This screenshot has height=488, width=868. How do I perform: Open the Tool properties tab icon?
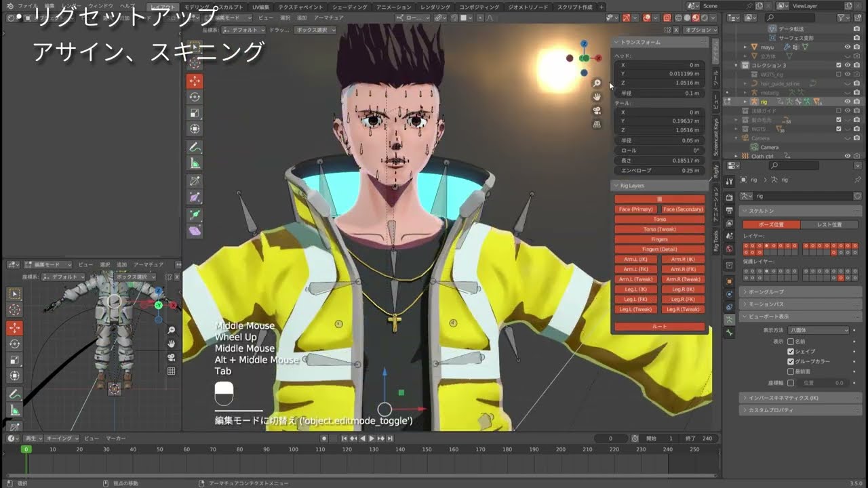coord(730,181)
